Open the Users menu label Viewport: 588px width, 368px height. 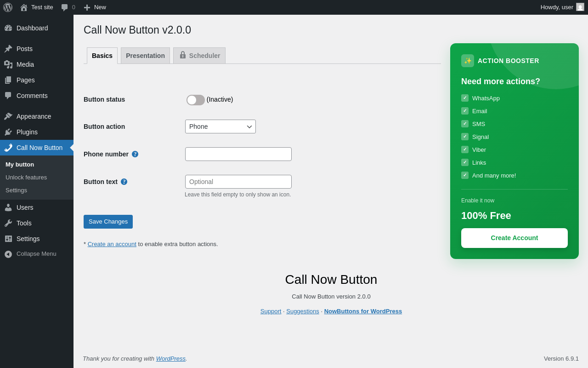(25, 207)
